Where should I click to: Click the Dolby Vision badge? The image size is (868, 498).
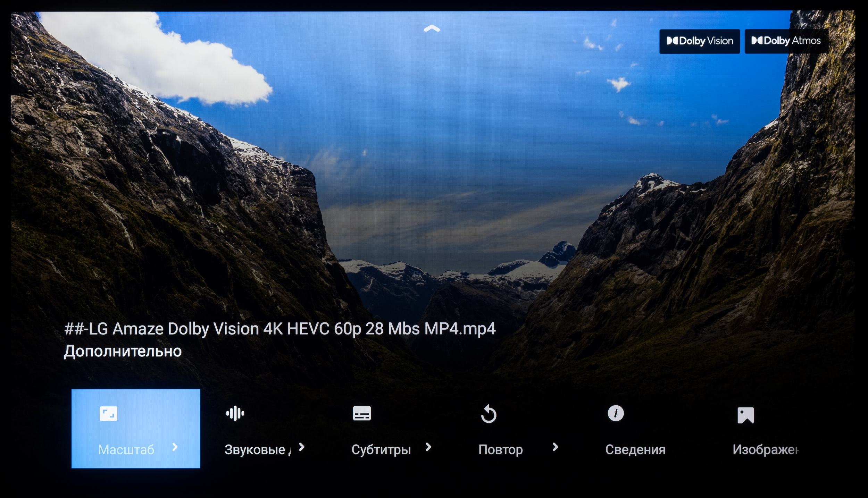[x=699, y=41]
